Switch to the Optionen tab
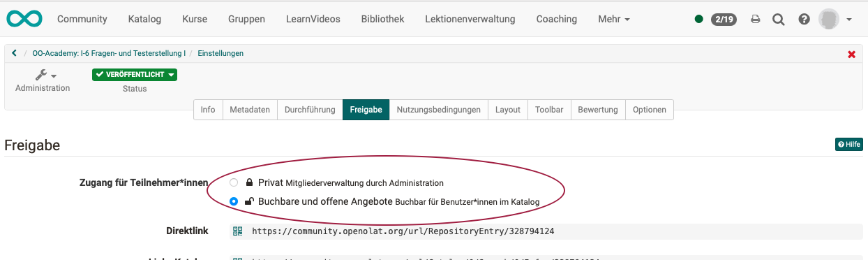 point(650,110)
